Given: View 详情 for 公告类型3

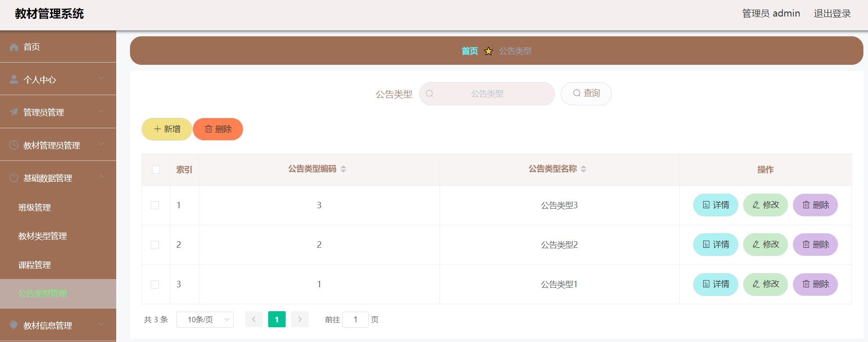Looking at the screenshot, I should [x=716, y=205].
